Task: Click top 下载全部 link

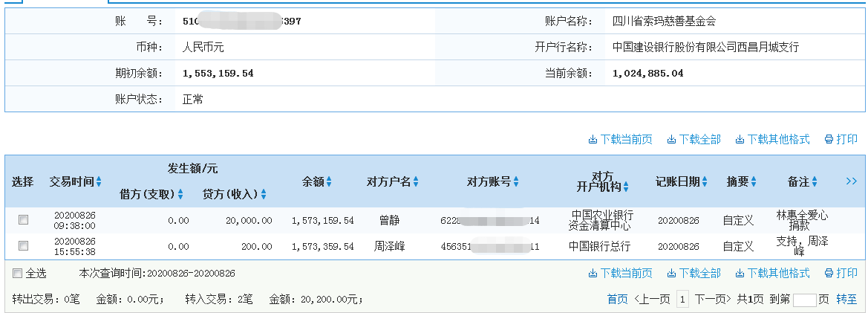Action: [x=694, y=140]
